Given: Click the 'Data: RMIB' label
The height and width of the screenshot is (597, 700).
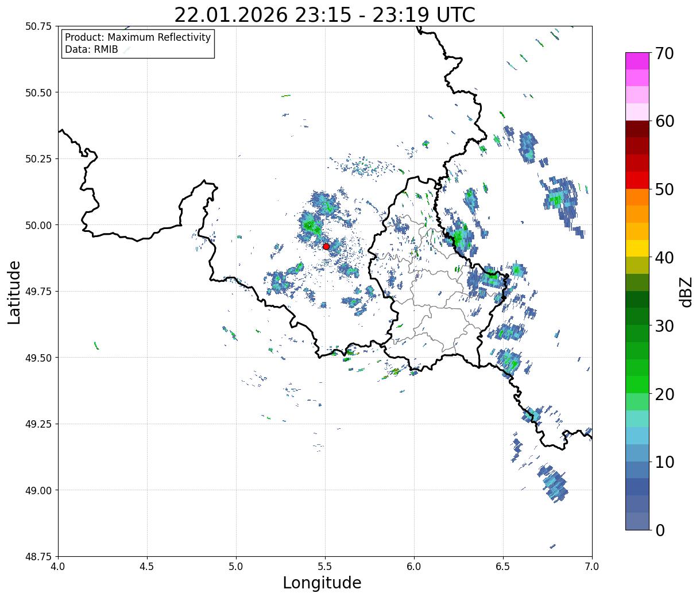Looking at the screenshot, I should pos(91,49).
